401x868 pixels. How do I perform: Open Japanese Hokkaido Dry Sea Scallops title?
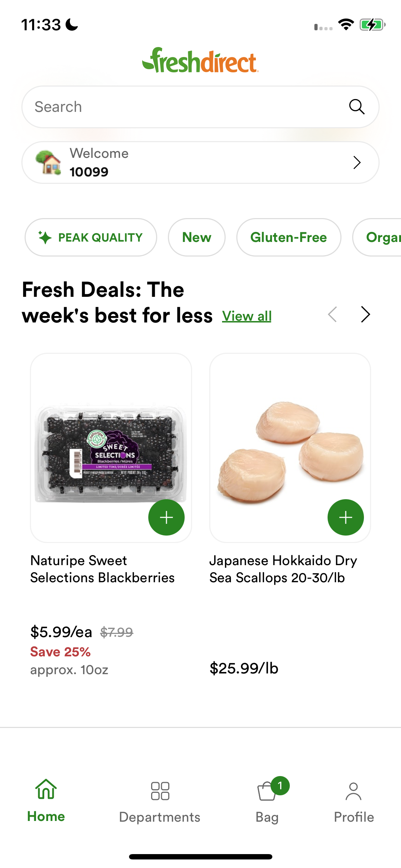pyautogui.click(x=283, y=569)
